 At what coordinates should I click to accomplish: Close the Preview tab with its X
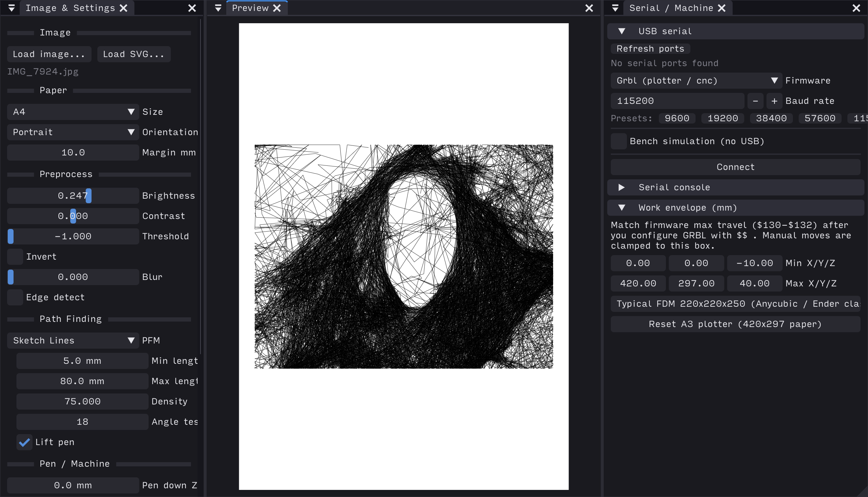(x=277, y=8)
